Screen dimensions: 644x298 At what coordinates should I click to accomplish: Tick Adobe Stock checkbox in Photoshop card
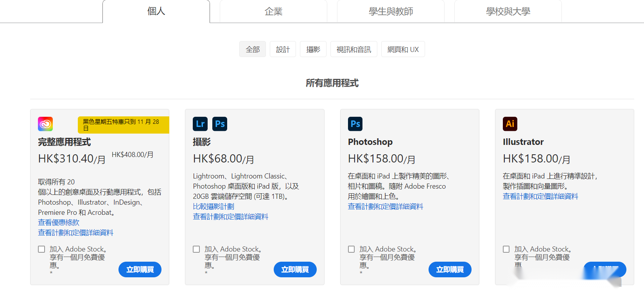click(352, 249)
